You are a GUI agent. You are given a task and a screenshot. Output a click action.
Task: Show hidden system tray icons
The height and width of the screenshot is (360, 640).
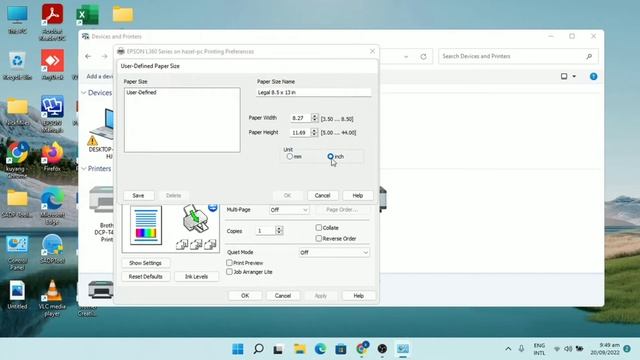[508, 349]
